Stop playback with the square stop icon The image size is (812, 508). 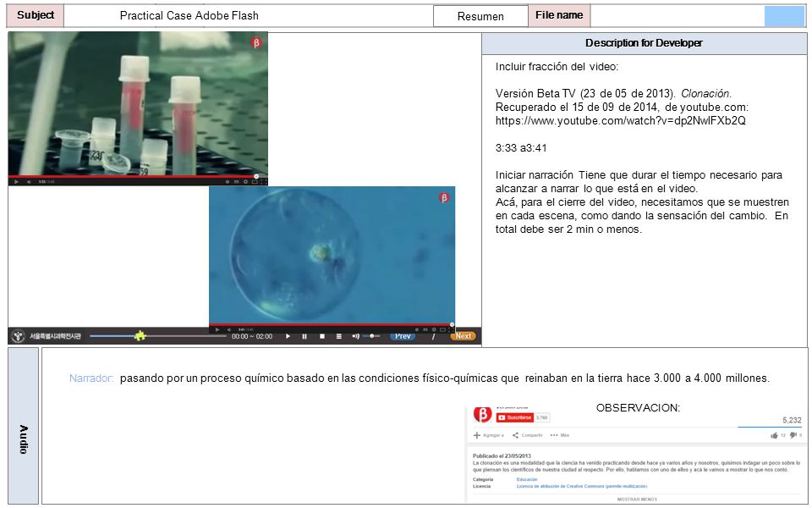pos(321,336)
